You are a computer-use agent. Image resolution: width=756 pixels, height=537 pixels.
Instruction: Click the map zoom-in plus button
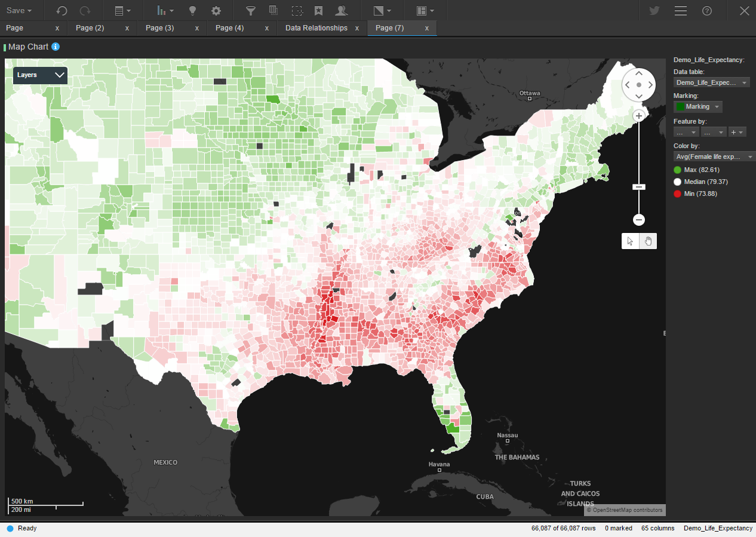tap(639, 116)
